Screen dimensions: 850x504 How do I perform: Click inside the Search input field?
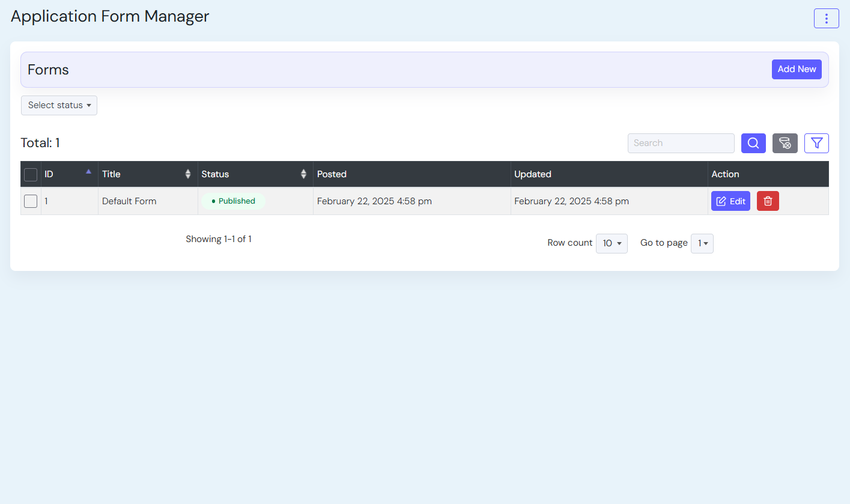pyautogui.click(x=681, y=143)
